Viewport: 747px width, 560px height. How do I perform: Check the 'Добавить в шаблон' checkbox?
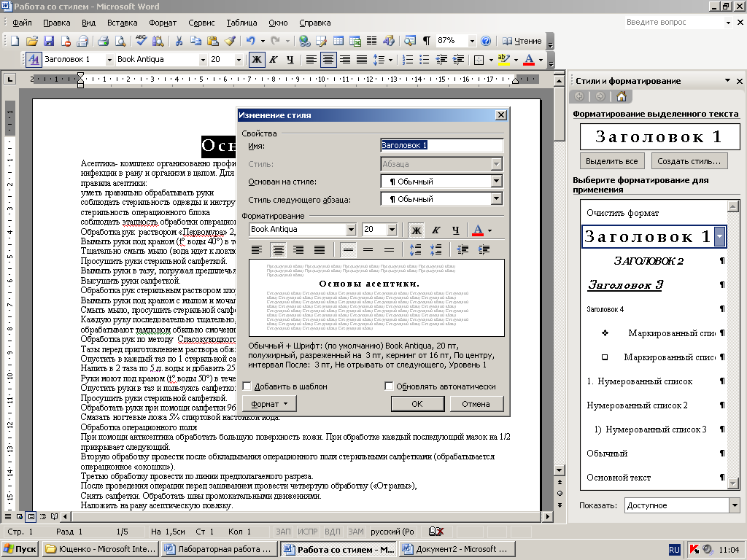247,386
